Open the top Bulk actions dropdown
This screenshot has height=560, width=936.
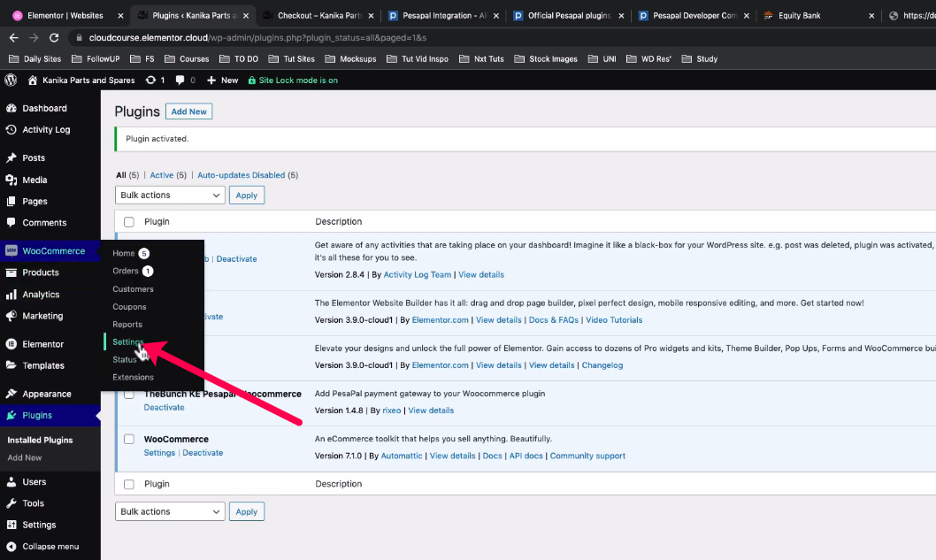(x=169, y=195)
